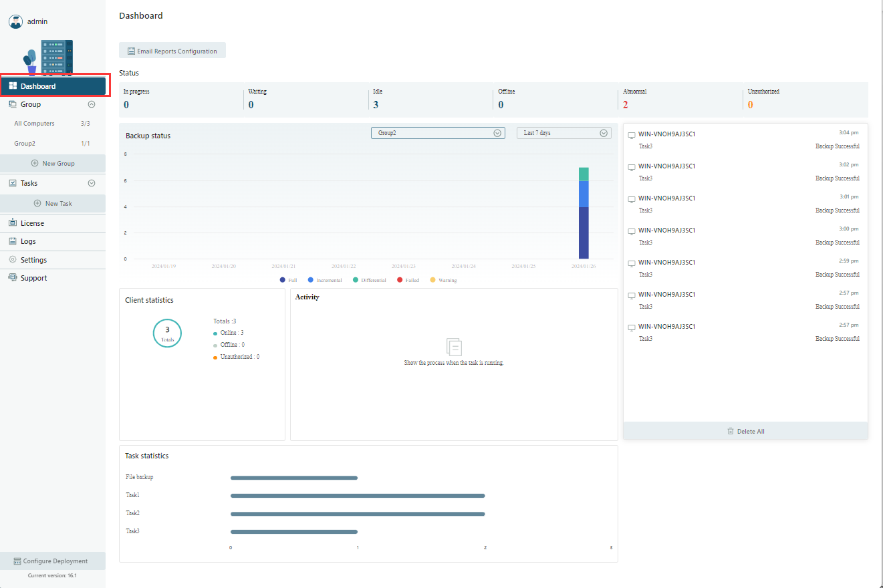Click the License icon in sidebar
The width and height of the screenshot is (883, 588).
pyautogui.click(x=13, y=223)
